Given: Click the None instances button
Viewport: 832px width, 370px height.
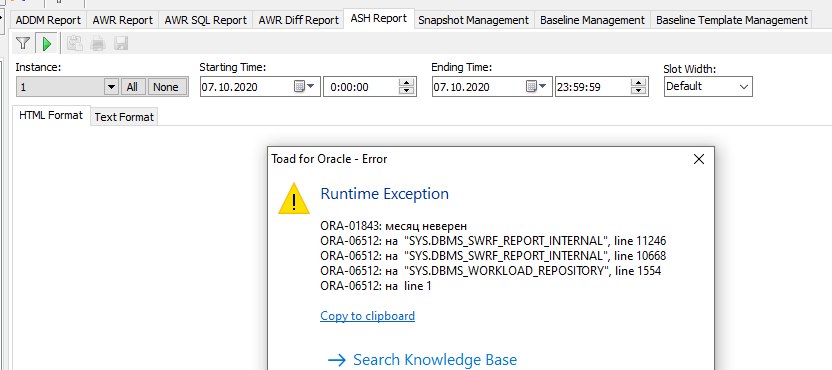Looking at the screenshot, I should pos(166,87).
